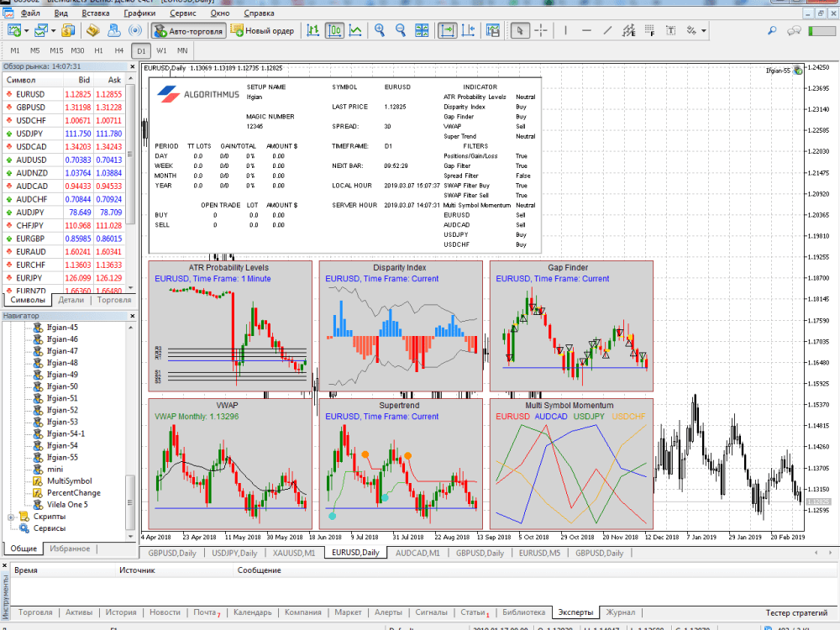Tile chart windows icon
Viewport: 840px width, 630px height.
point(423,30)
